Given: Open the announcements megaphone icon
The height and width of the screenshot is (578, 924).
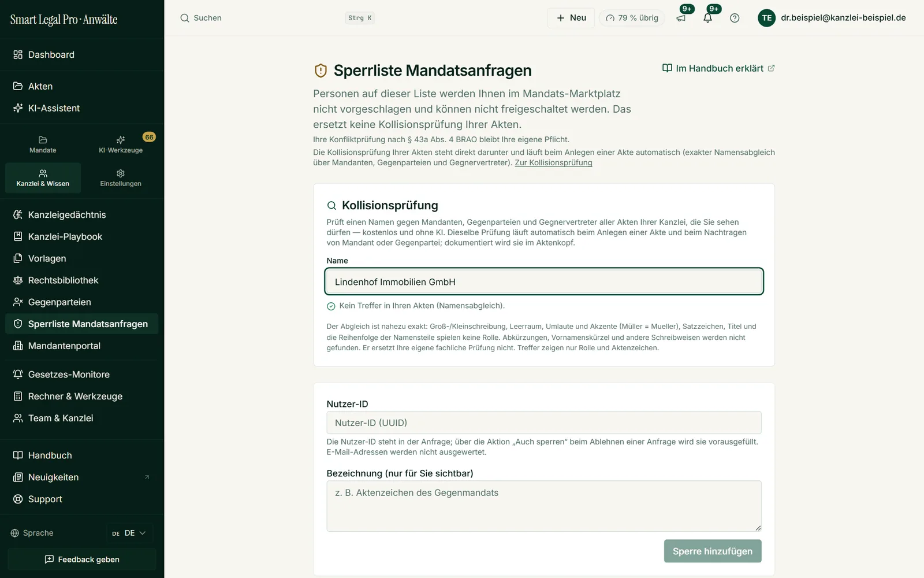Looking at the screenshot, I should tap(681, 18).
